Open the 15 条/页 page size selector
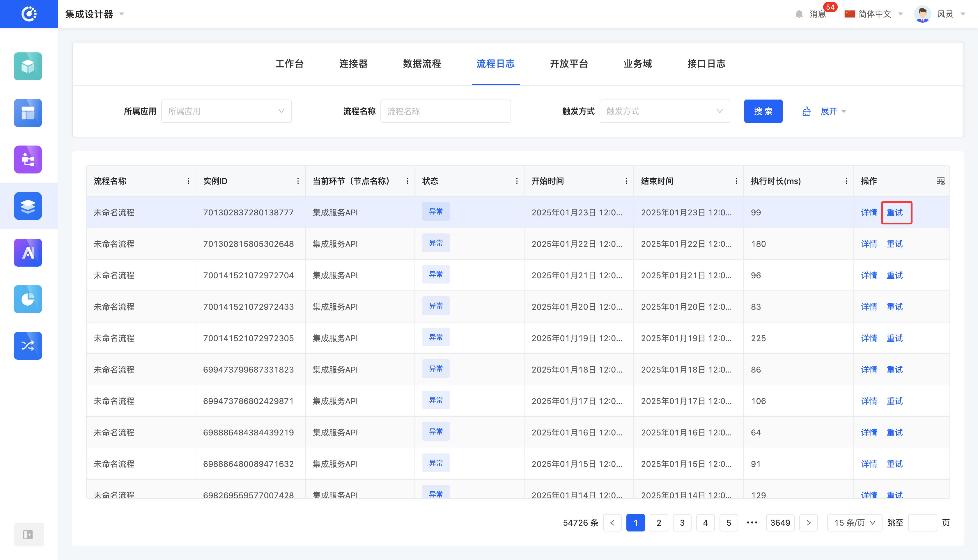Screen dimensions: 978x560 coord(854,523)
